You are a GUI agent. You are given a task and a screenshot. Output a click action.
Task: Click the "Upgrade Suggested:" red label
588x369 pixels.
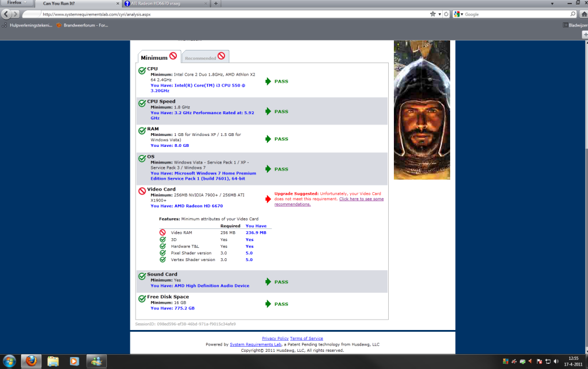tap(296, 193)
